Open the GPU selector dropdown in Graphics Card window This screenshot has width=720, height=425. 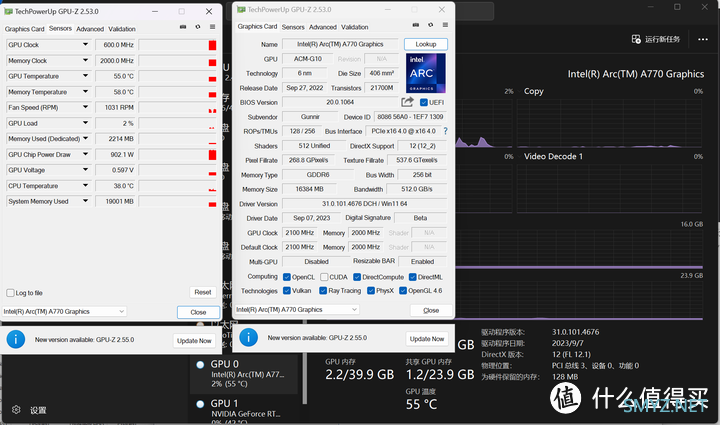click(x=297, y=309)
